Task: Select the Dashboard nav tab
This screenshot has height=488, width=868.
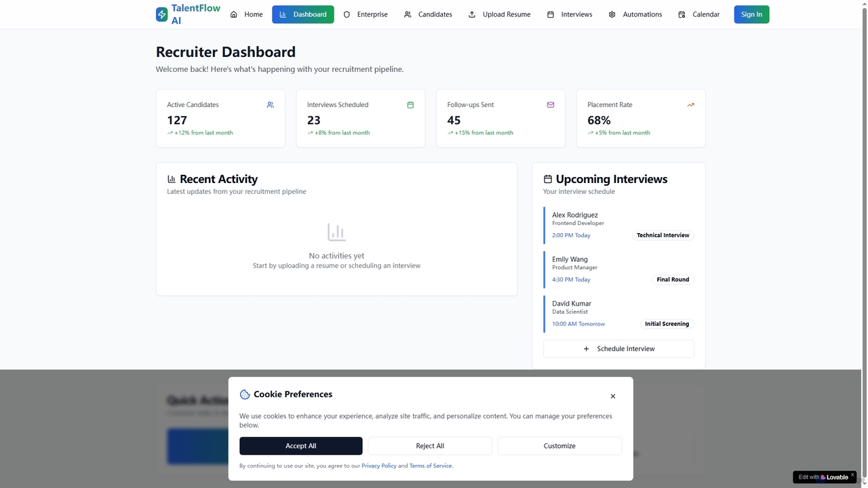Action: (x=303, y=14)
